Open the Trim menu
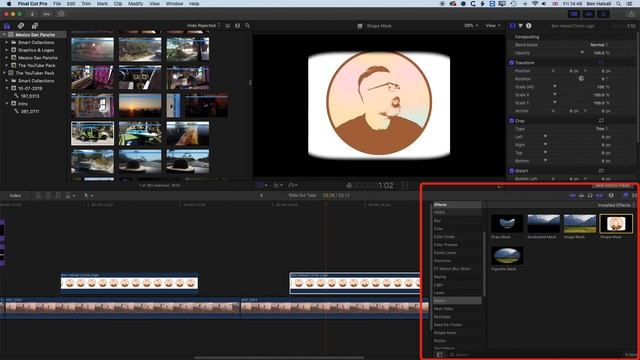 [86, 4]
